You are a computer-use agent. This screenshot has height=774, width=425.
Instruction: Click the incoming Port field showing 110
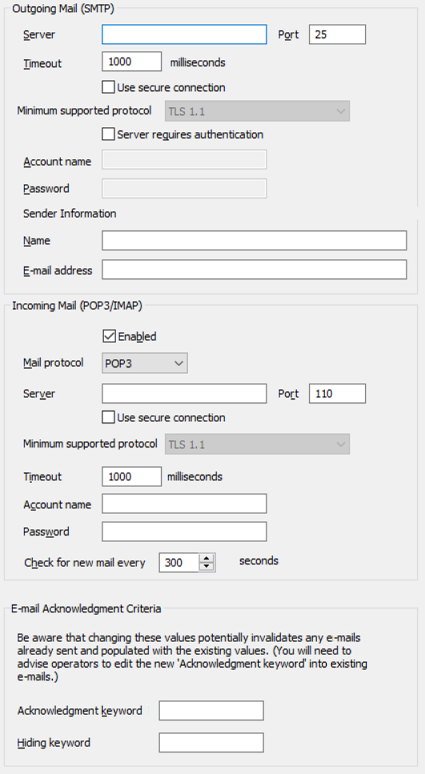tap(337, 393)
